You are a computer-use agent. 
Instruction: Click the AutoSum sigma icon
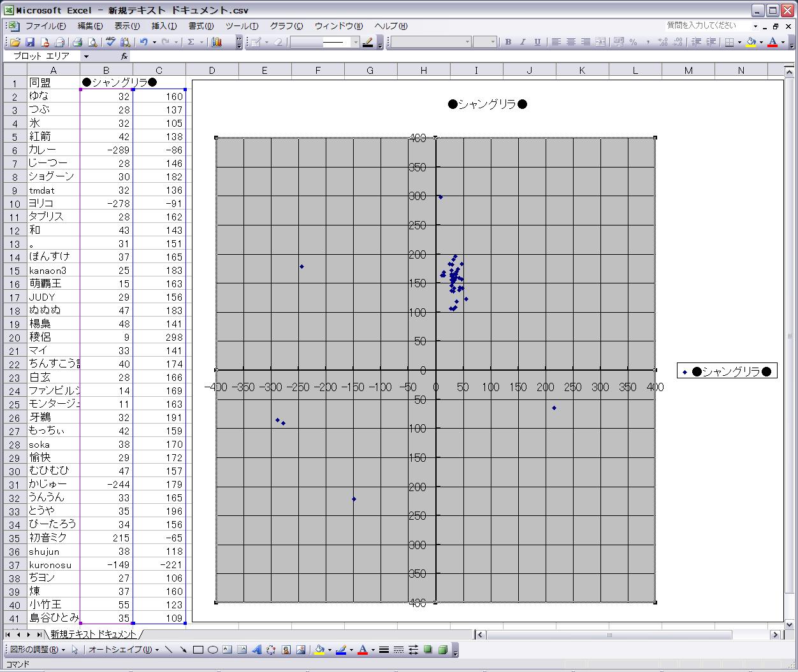(191, 42)
